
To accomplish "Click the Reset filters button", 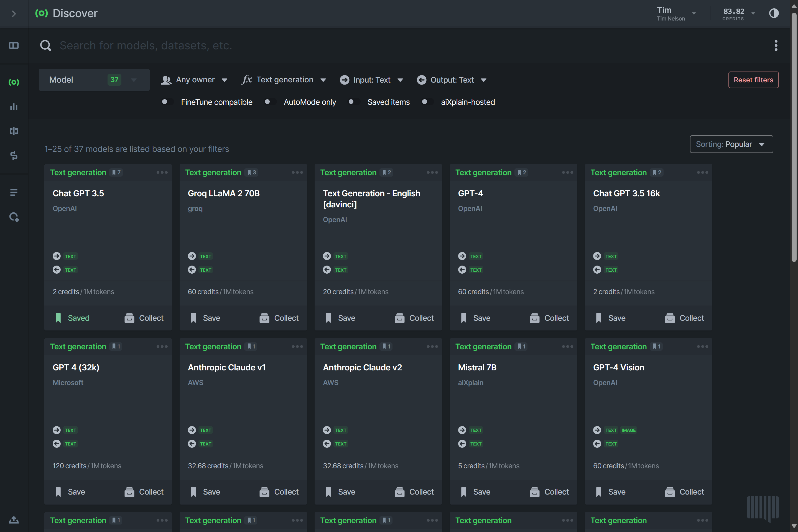I will pos(753,80).
